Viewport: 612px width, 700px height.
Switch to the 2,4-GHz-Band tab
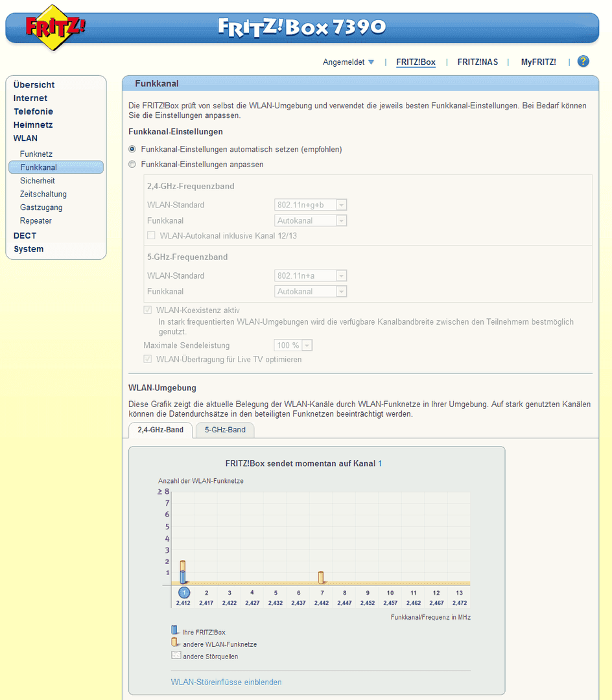click(160, 430)
